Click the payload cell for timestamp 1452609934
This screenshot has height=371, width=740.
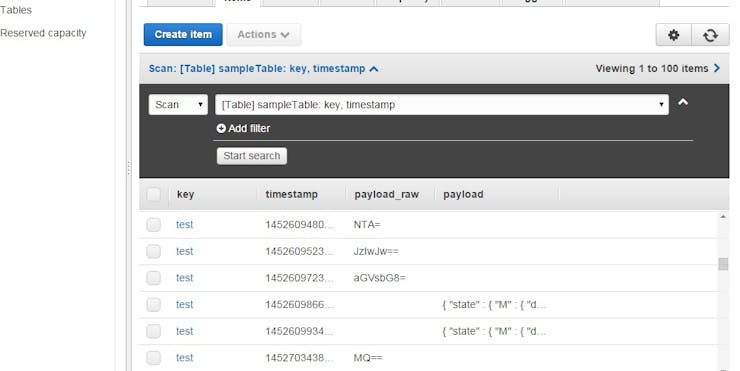(494, 331)
